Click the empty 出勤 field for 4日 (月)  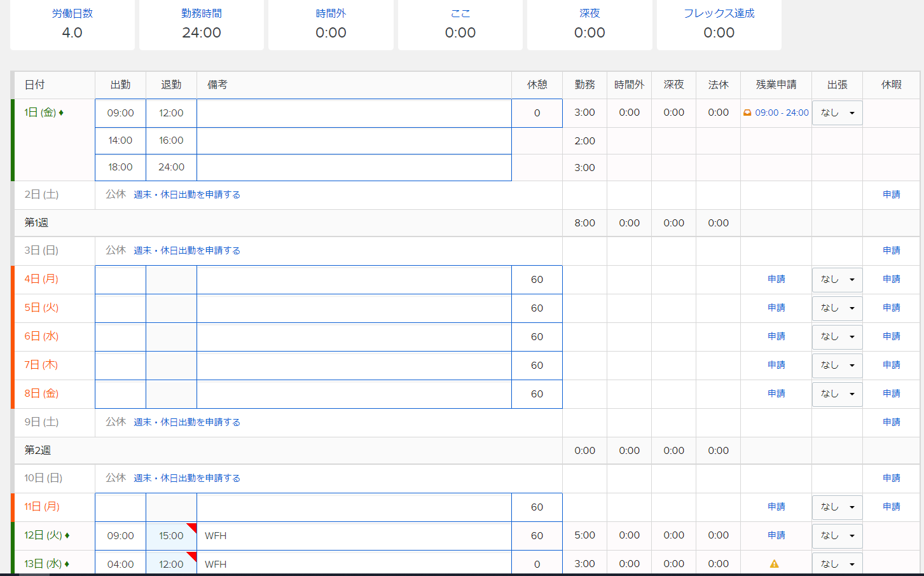click(x=121, y=280)
